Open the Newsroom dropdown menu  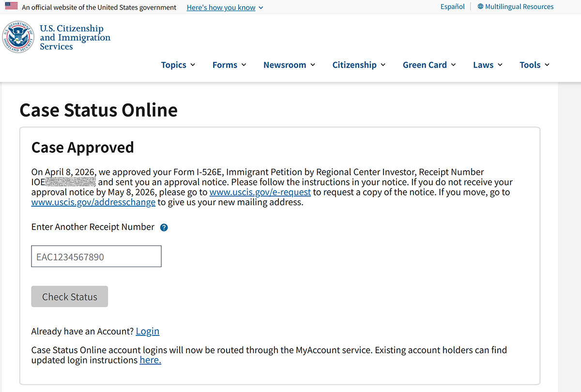pos(289,65)
